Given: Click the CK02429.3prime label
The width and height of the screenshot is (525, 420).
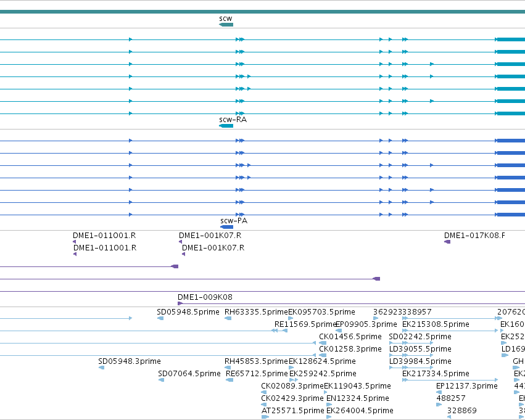Looking at the screenshot, I should click(x=292, y=398).
